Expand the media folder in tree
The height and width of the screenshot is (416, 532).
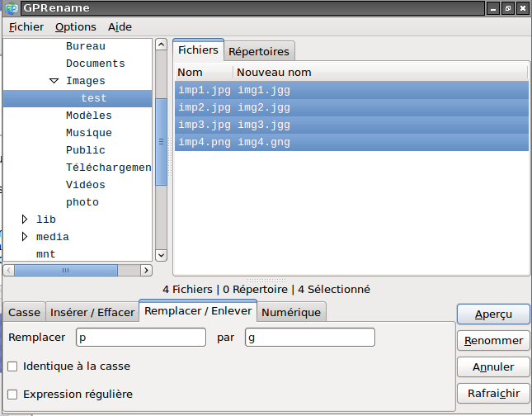pyautogui.click(x=25, y=237)
